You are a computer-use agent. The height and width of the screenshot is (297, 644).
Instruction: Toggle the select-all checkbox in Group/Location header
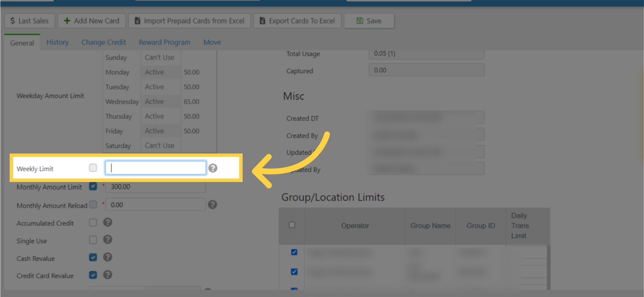tap(292, 225)
